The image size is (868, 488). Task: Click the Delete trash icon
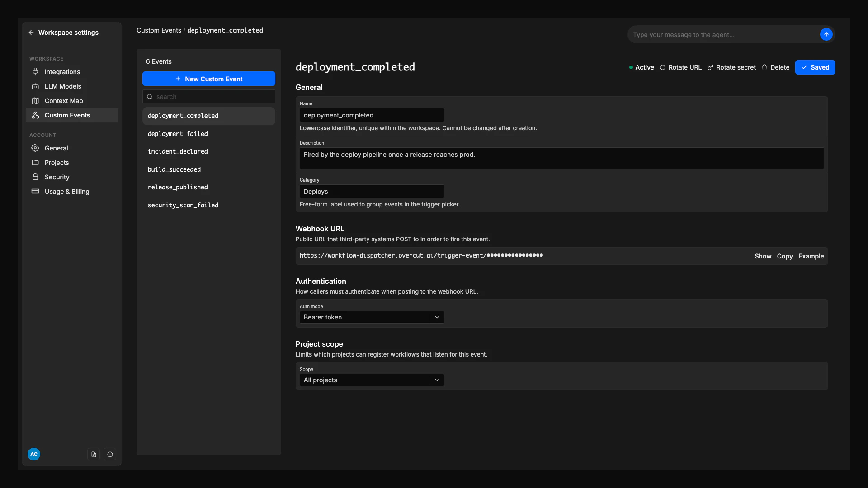(764, 67)
